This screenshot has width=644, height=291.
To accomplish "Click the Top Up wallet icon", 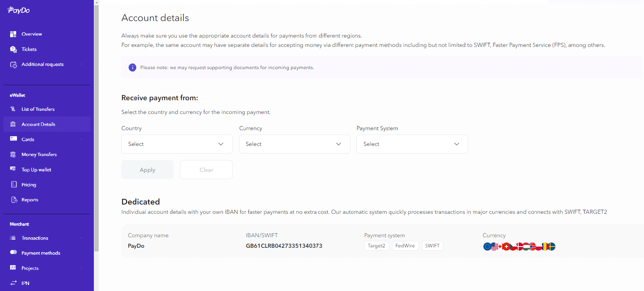I will (13, 169).
